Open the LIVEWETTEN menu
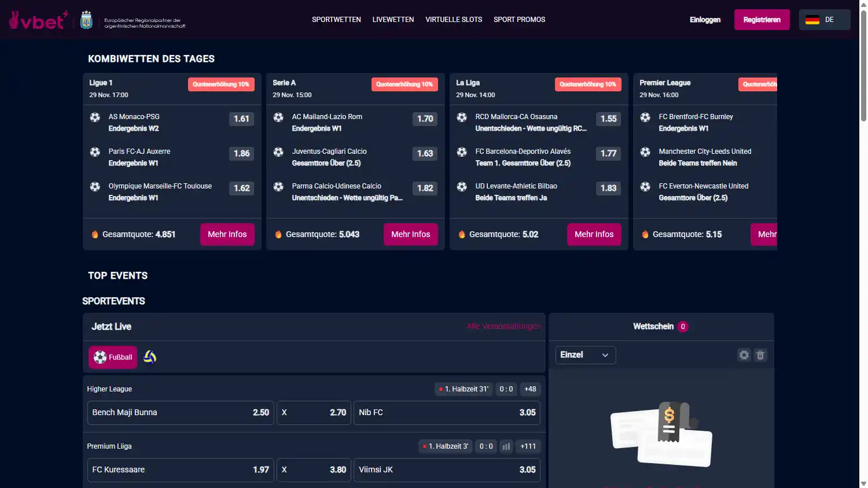Image resolution: width=868 pixels, height=488 pixels. pos(393,20)
